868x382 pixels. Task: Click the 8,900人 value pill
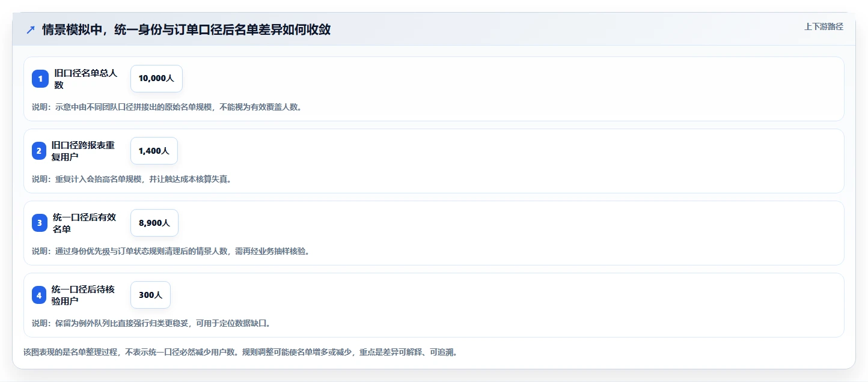[154, 223]
